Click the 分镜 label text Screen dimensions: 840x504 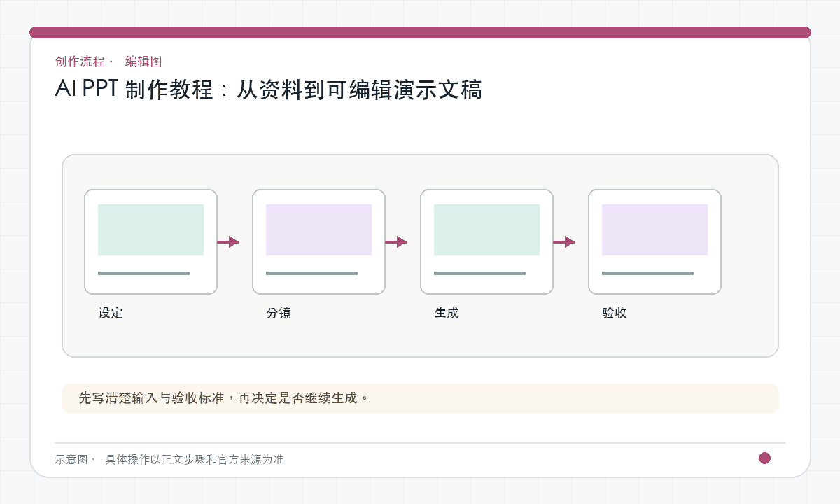pos(279,313)
